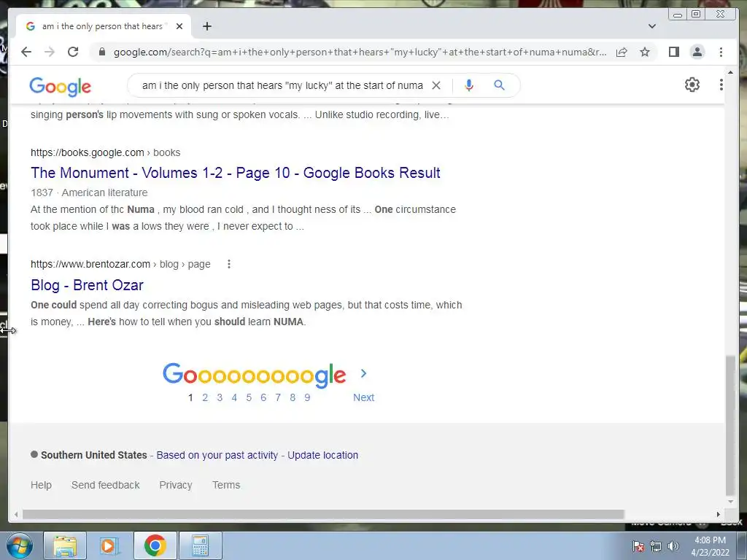Go to results page 2

coord(205,397)
